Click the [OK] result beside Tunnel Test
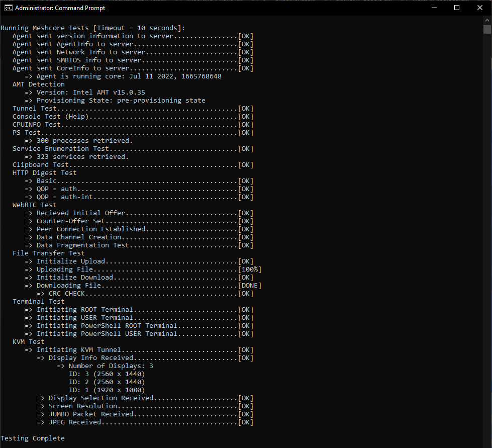Image resolution: width=492 pixels, height=448 pixels. tap(246, 109)
